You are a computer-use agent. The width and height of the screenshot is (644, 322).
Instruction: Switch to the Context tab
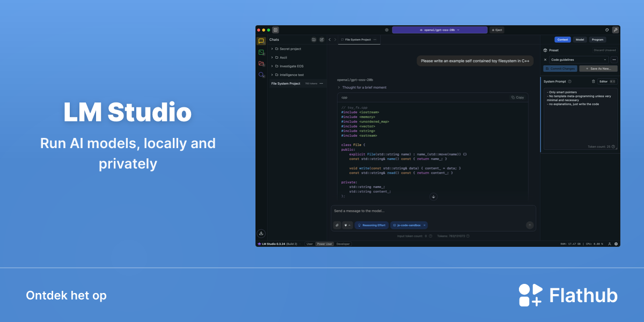pyautogui.click(x=562, y=40)
